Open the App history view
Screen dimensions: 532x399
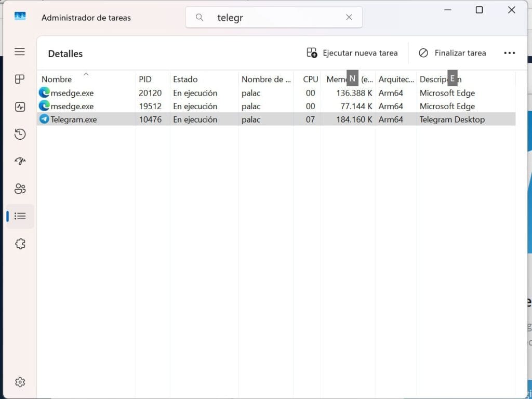click(20, 134)
